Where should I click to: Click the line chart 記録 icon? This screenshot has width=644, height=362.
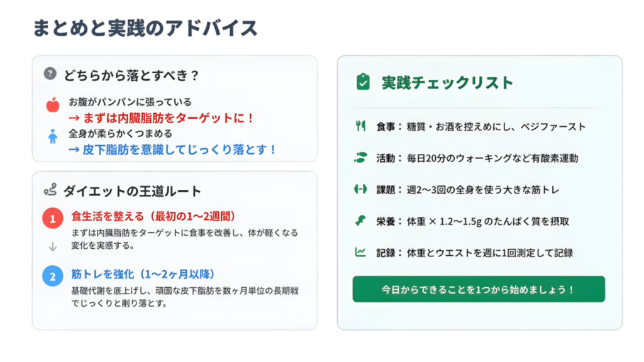[x=360, y=253]
